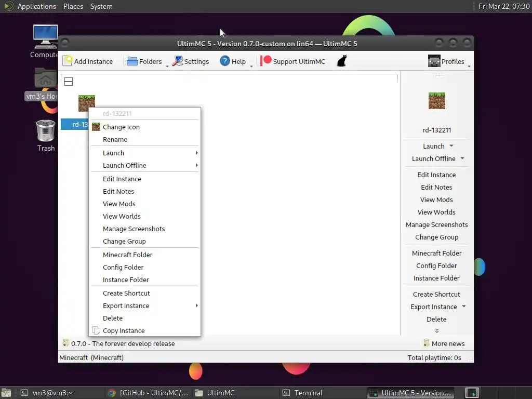Open Settings via wrench icon
The width and height of the screenshot is (532, 399).
178,61
